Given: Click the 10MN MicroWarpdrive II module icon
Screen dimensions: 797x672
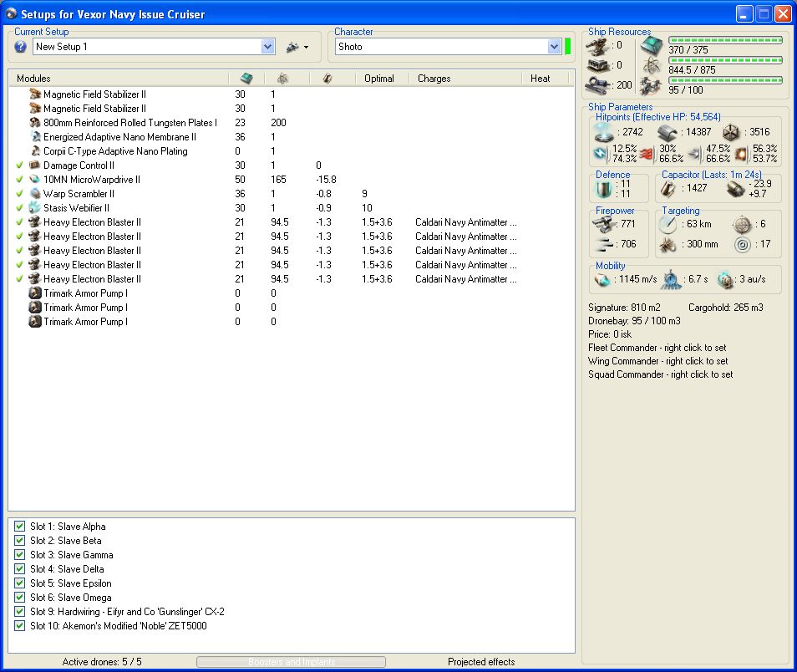Looking at the screenshot, I should coord(35,180).
